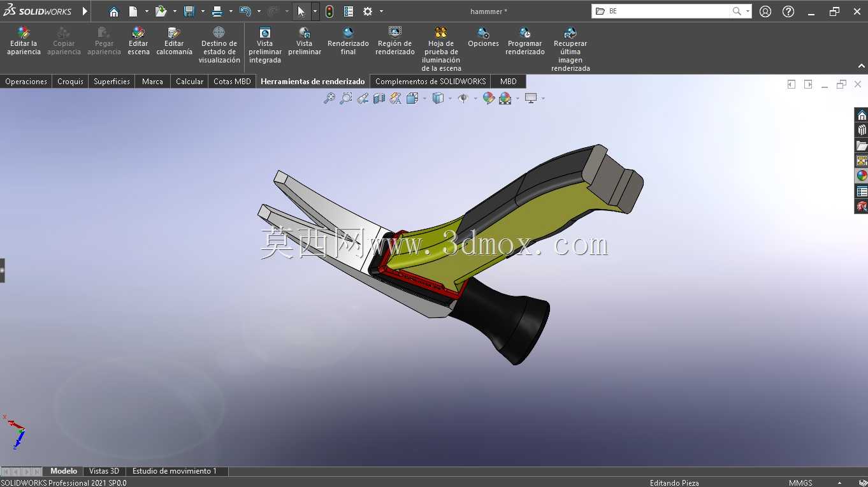
Task: Click Programar renderizado
Action: [x=525, y=41]
